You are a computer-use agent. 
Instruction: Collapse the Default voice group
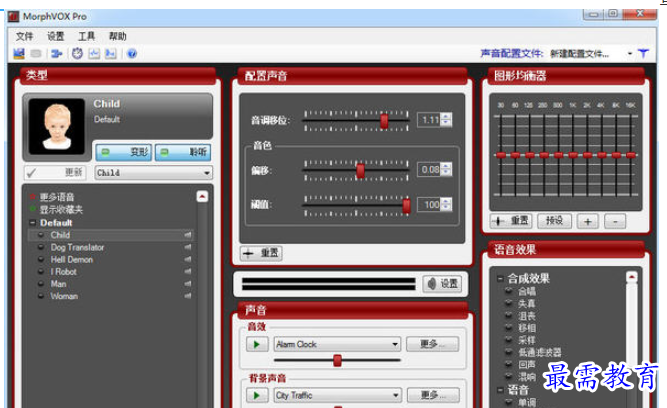(32, 223)
